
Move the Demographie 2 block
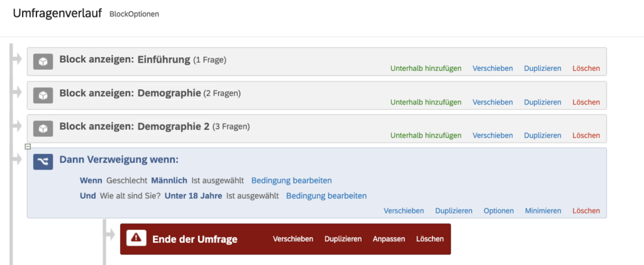pos(492,136)
